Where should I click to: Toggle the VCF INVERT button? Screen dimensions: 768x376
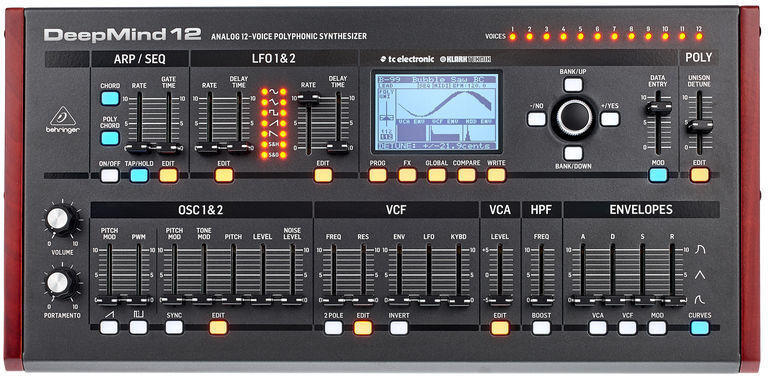click(399, 328)
